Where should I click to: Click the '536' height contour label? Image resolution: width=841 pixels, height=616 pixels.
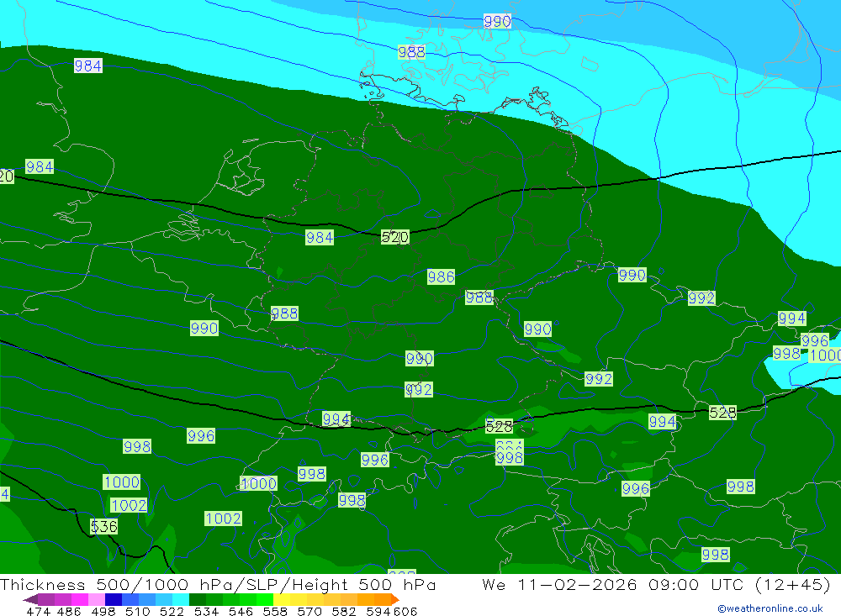(x=104, y=526)
